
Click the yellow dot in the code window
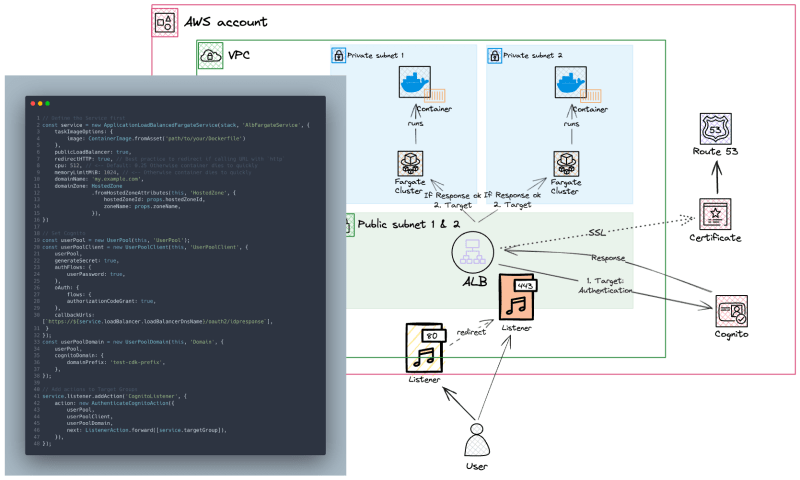point(40,104)
